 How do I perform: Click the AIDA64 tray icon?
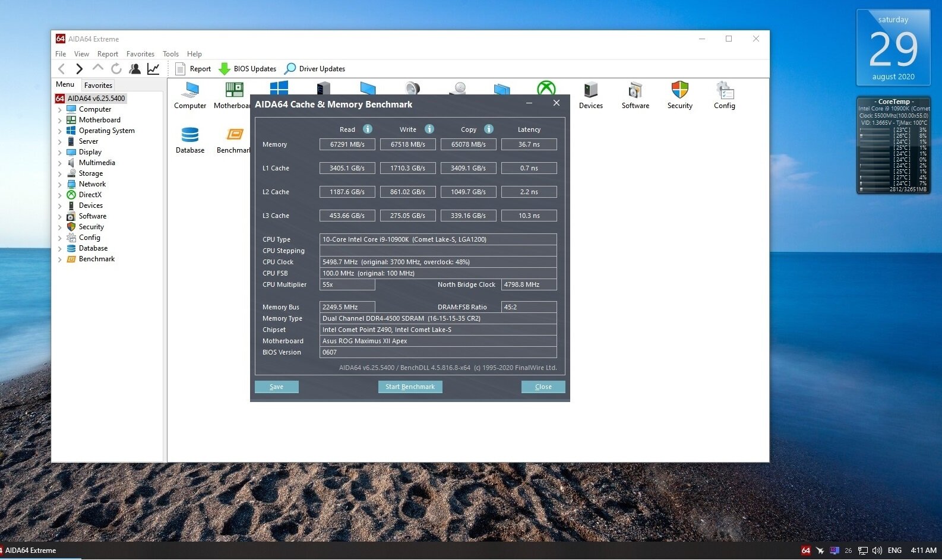pyautogui.click(x=805, y=550)
